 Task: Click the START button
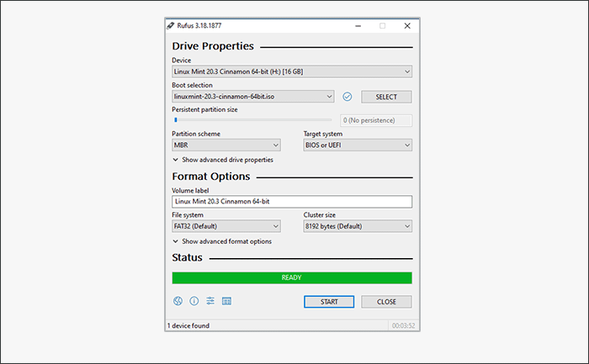[x=329, y=302]
